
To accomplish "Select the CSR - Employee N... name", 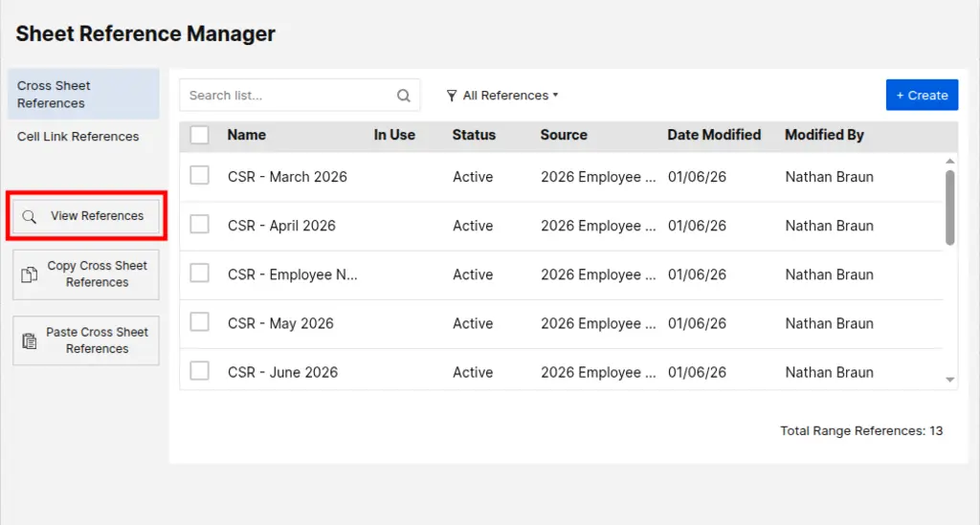I will (293, 274).
